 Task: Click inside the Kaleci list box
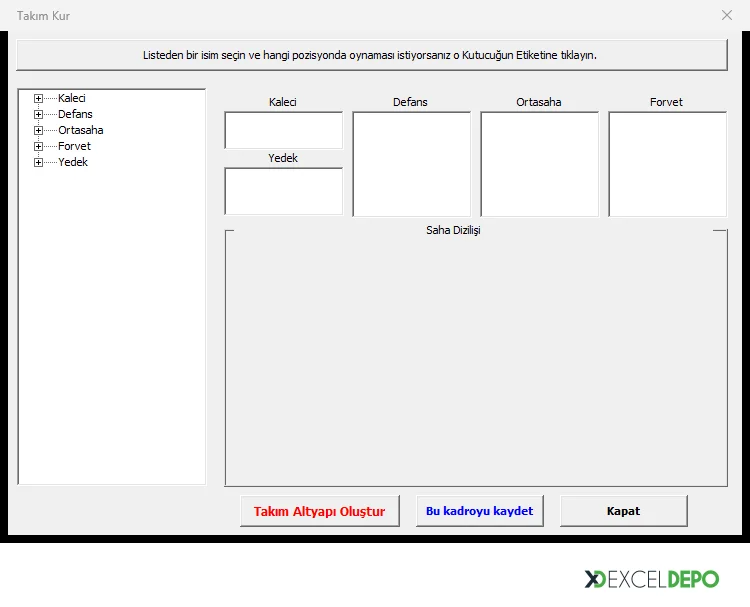coord(284,130)
